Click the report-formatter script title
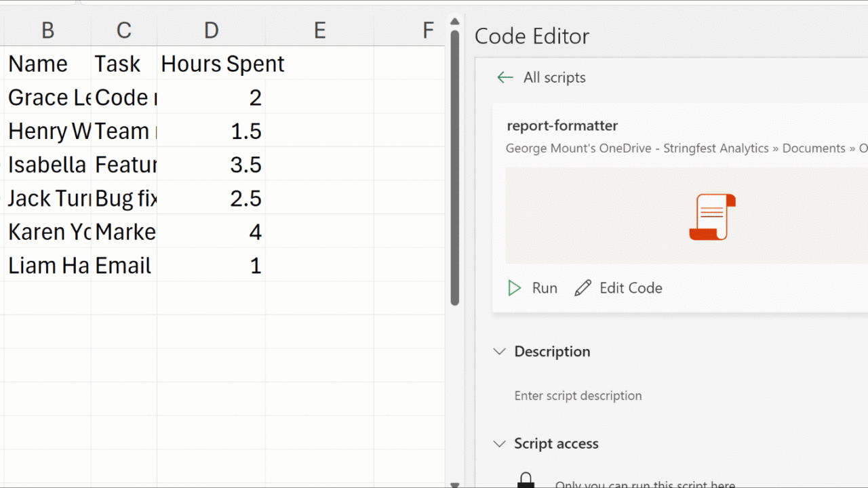 [x=562, y=126]
